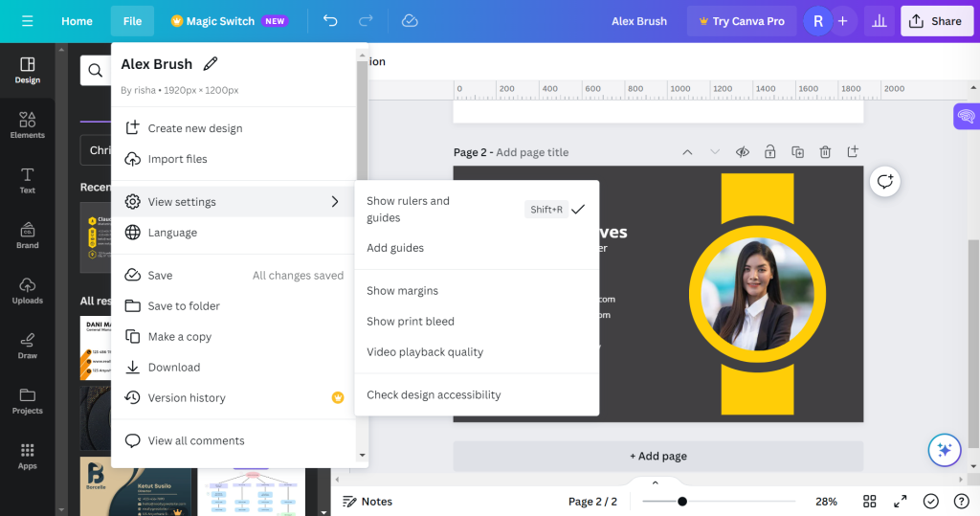Screen dimensions: 980x516
Task: Open the grid view icon
Action: (869, 502)
